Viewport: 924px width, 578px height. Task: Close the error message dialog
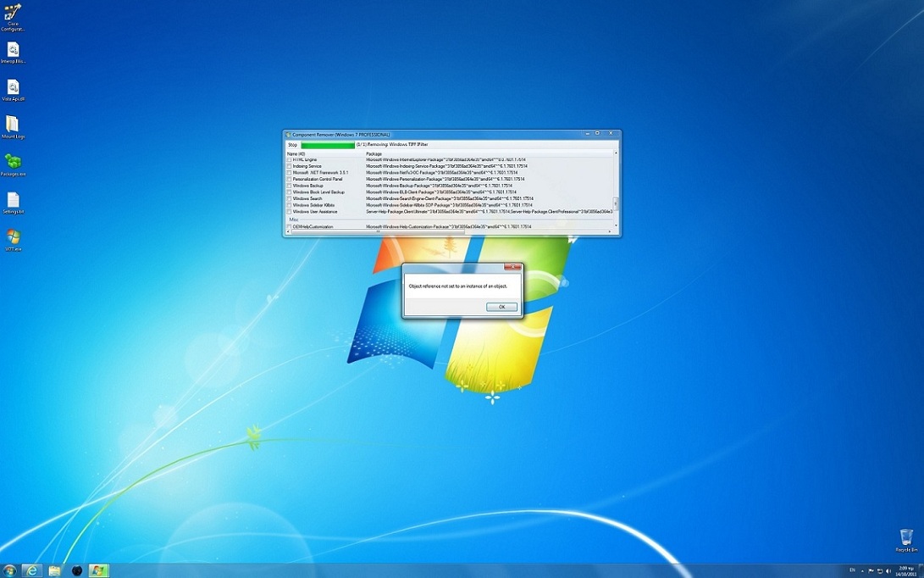512,267
